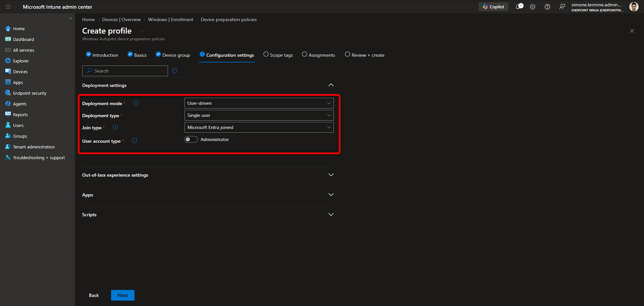Screen dimensions: 644x306
Task: Click the Next button
Action: click(123, 295)
